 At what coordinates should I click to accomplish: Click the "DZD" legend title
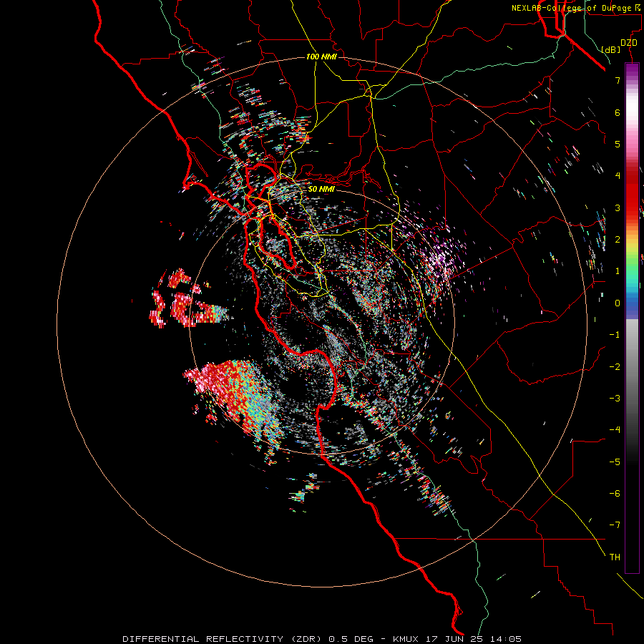629,43
